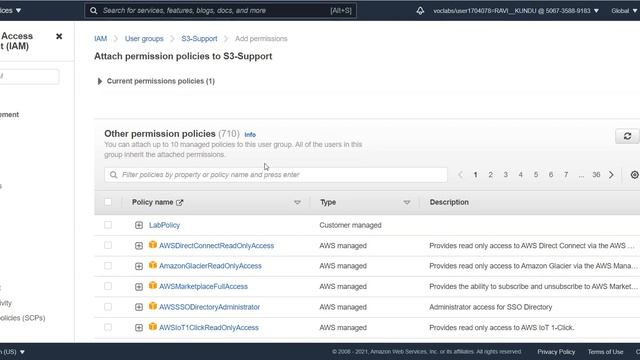Open the Policy name column sort arrow

point(297,202)
